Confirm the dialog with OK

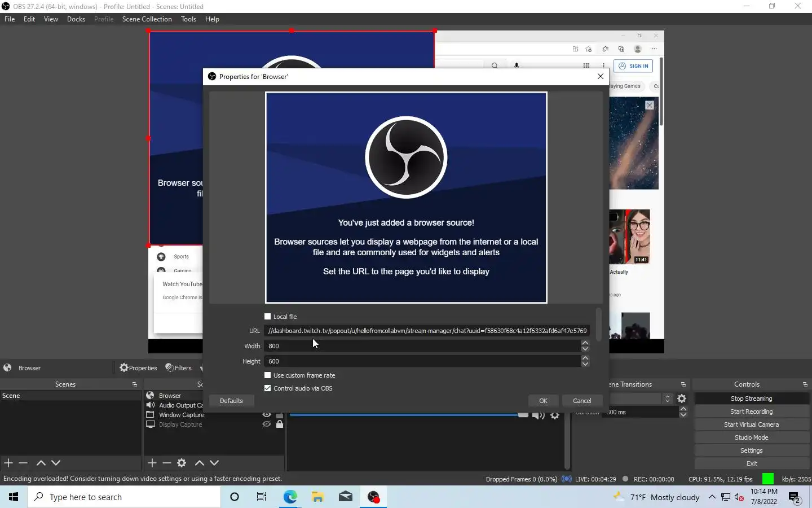click(543, 401)
